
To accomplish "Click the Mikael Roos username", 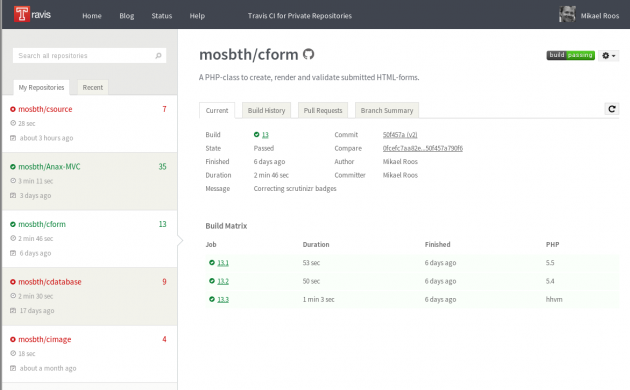I will [599, 16].
